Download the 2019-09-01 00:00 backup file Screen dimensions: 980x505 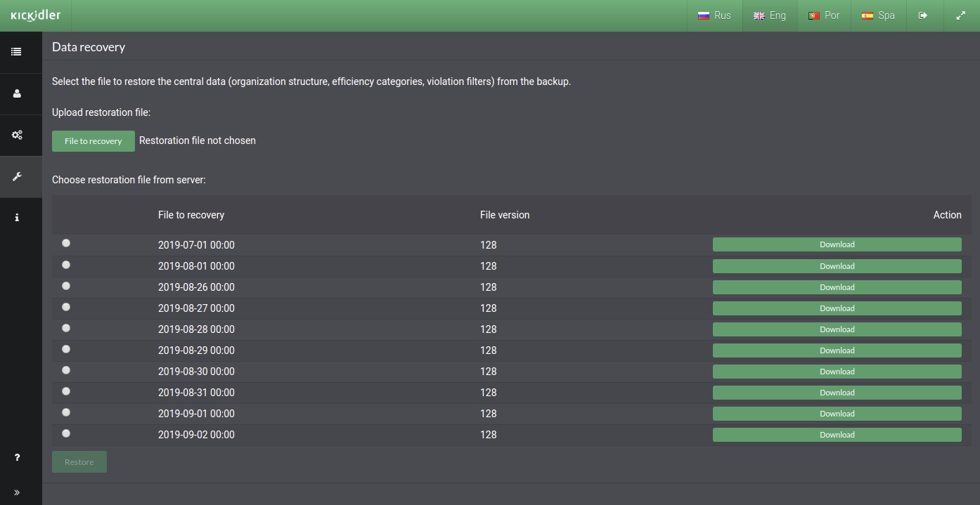click(x=837, y=414)
